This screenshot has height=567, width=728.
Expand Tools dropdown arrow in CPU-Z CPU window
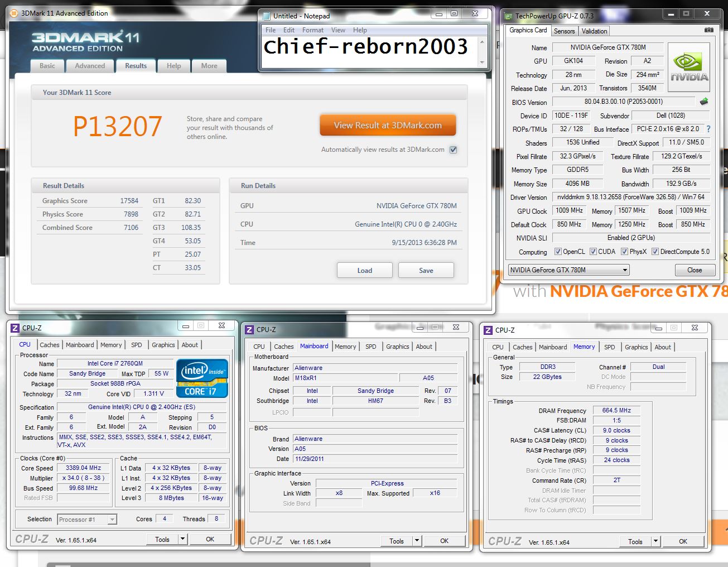(x=182, y=539)
